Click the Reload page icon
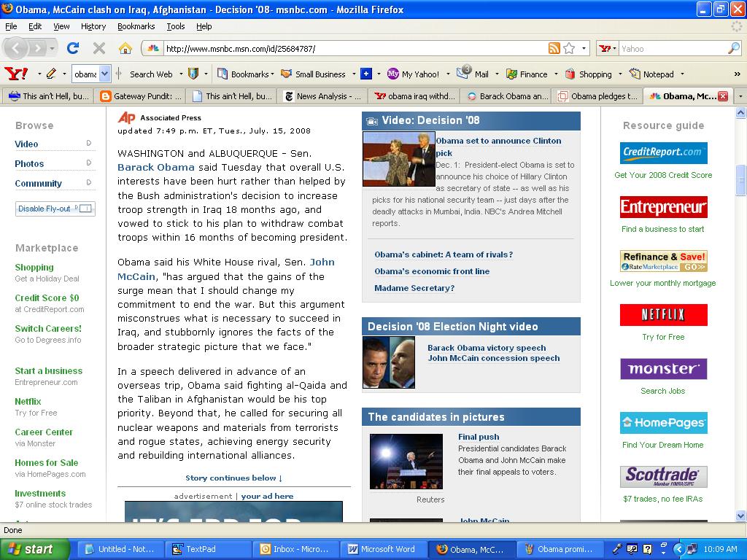Screen dimensions: 747x560 (x=72, y=48)
